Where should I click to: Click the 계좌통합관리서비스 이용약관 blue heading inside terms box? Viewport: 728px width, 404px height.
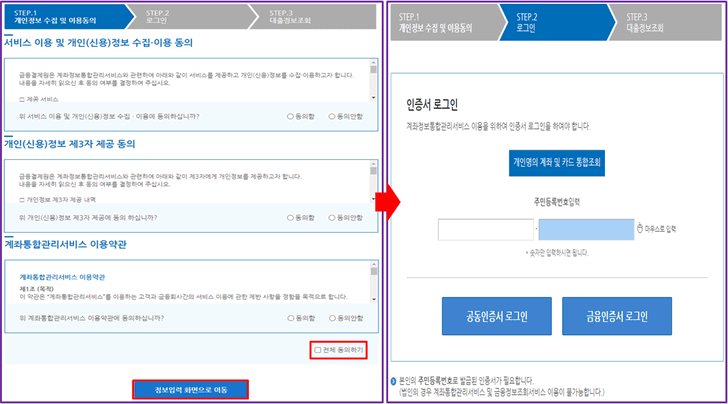click(x=62, y=277)
